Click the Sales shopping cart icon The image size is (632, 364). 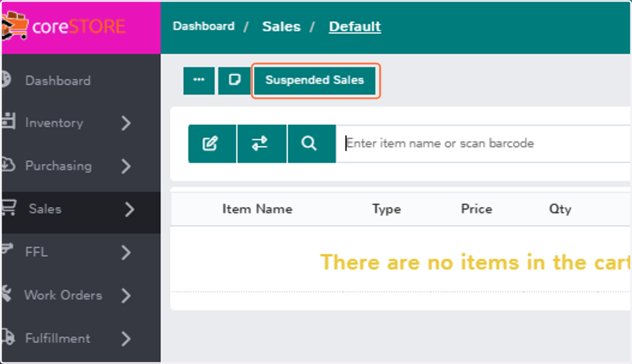(8, 208)
